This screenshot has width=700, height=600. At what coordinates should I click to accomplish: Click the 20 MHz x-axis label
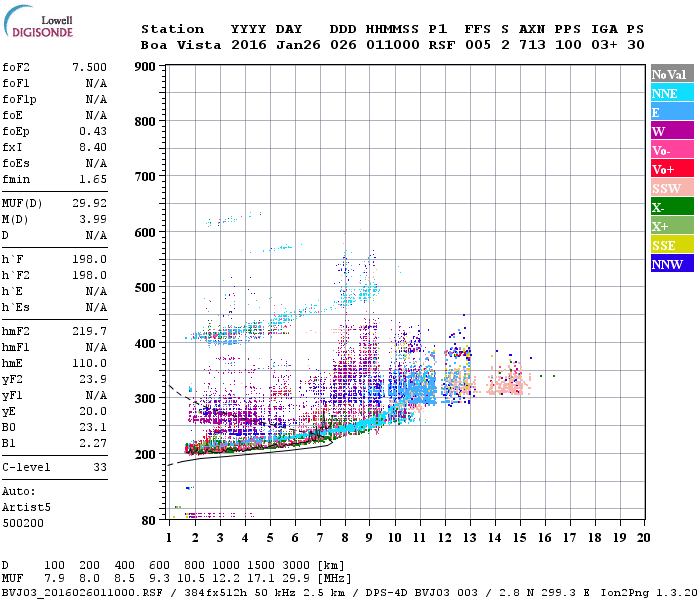[x=643, y=538]
